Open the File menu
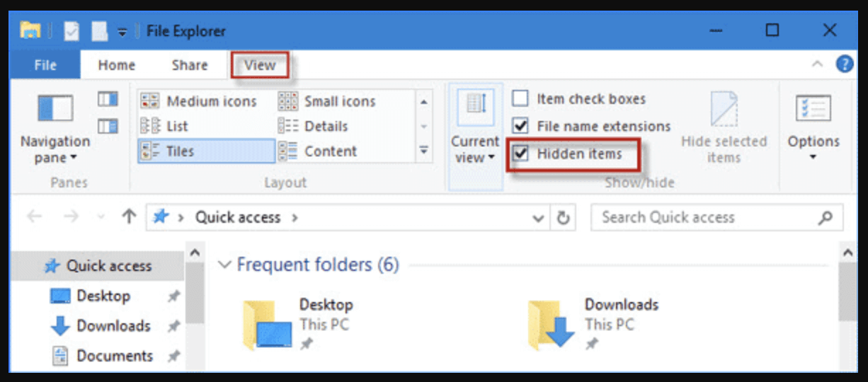The image size is (868, 382). click(45, 65)
